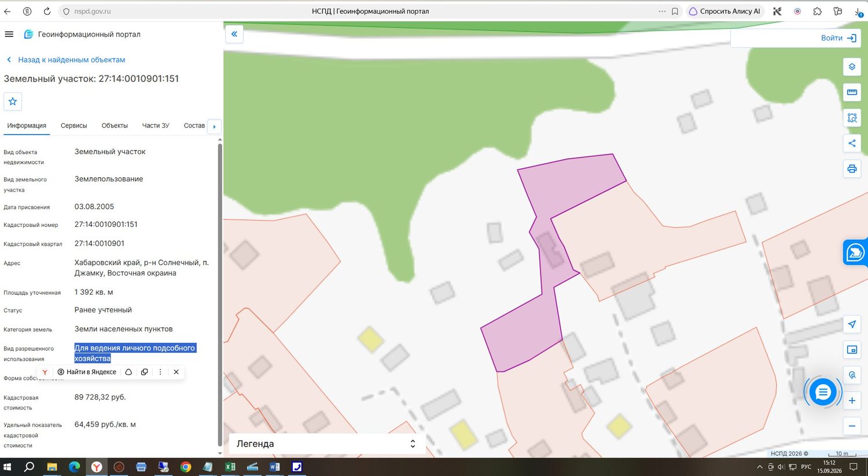Screen dimensions: 868x476
Task: Switch to the Объекты tab
Action: pyautogui.click(x=115, y=126)
